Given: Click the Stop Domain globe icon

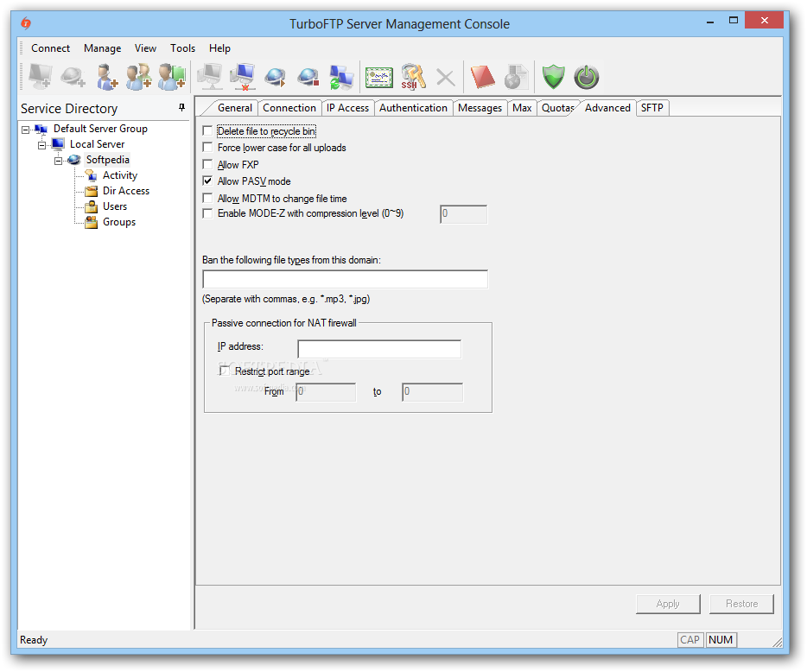Looking at the screenshot, I should [308, 77].
